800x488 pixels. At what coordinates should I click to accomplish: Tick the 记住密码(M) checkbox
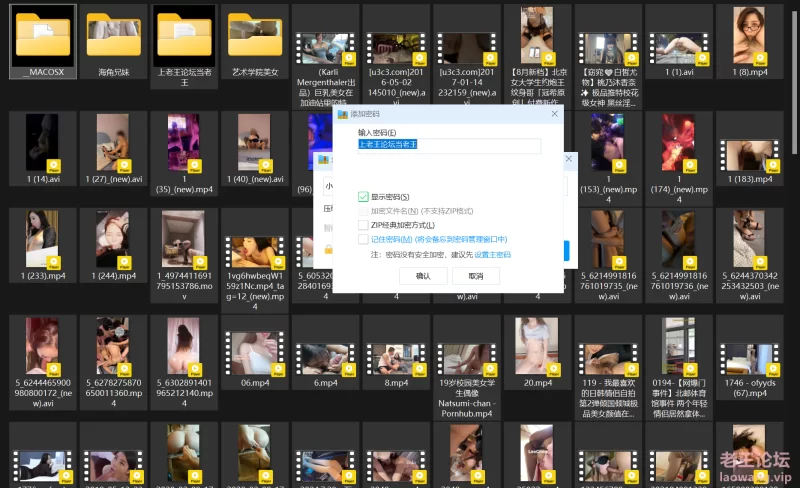[363, 239]
